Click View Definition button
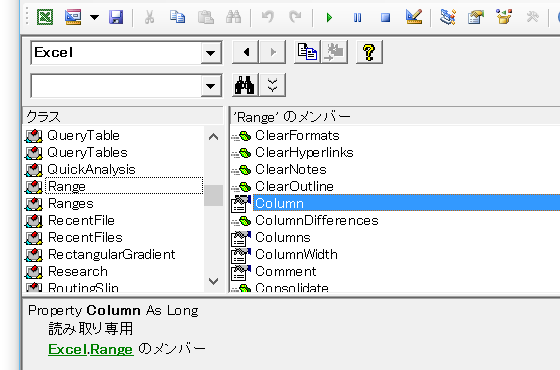Image resolution: width=560 pixels, height=370 pixels. coord(334,52)
